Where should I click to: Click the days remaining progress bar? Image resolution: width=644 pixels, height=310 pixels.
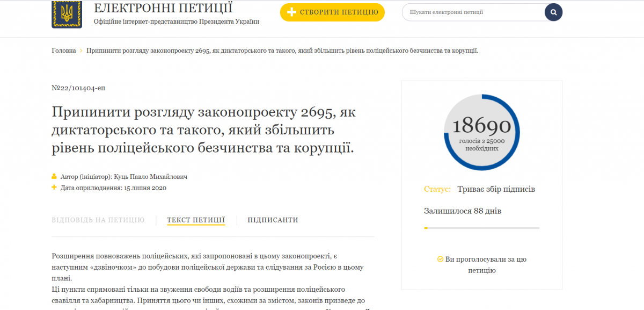click(481, 228)
